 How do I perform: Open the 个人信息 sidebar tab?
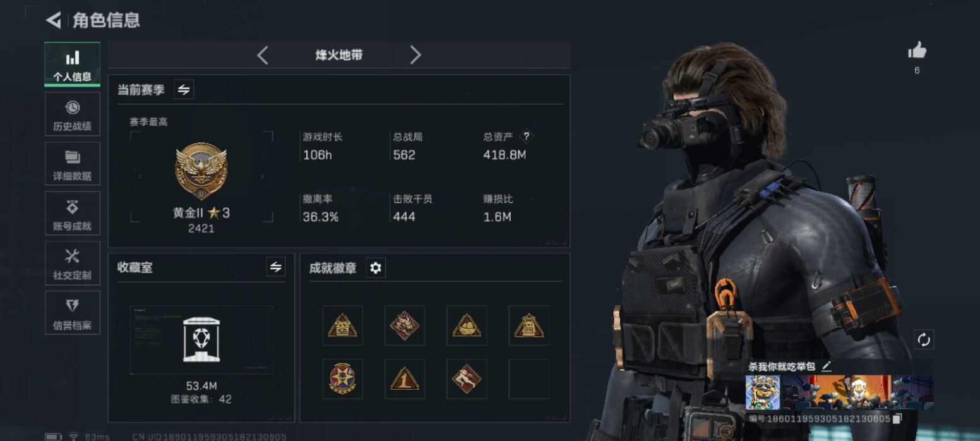point(73,64)
